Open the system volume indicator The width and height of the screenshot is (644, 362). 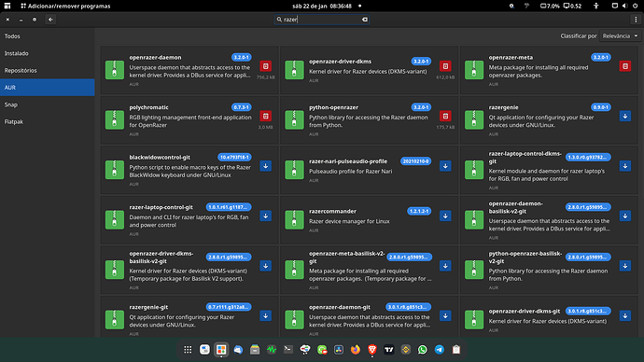pos(624,6)
